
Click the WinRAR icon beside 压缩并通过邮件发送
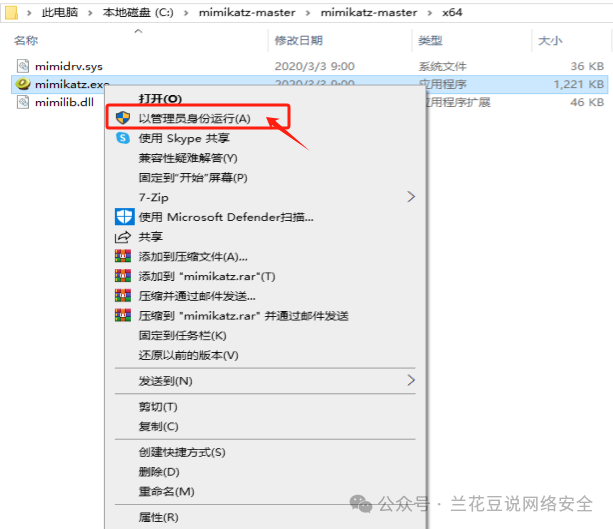pos(124,295)
